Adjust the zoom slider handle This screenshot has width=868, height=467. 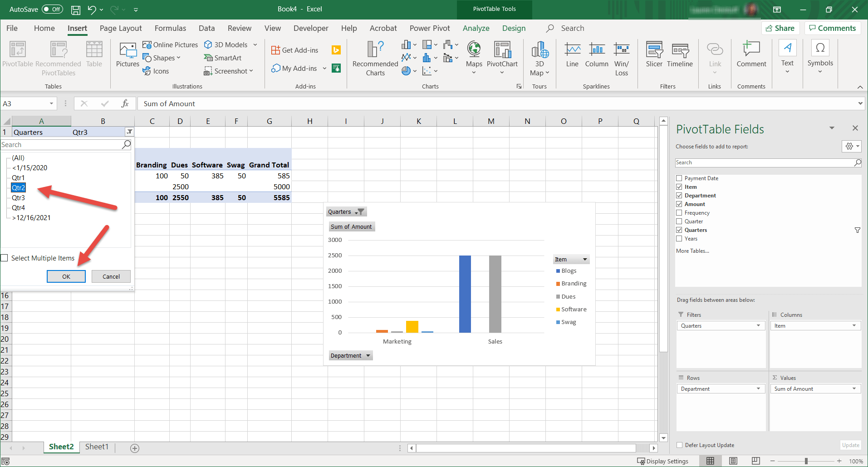806,461
